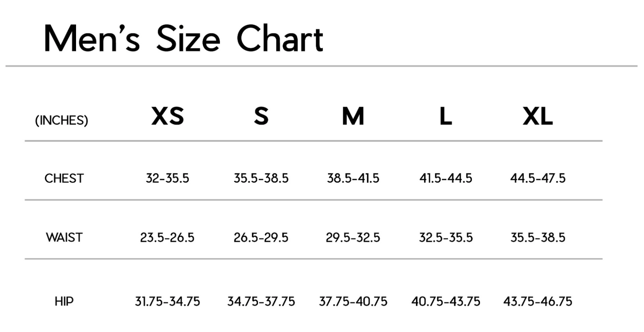Click the XS chest value 32-35.5
Image resolution: width=644 pixels, height=332 pixels.
[167, 178]
